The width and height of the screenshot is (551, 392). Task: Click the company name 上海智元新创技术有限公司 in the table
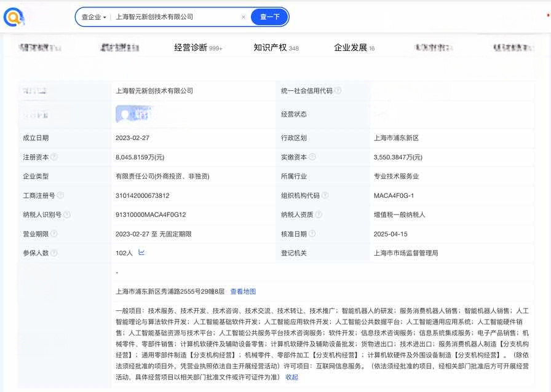point(154,91)
